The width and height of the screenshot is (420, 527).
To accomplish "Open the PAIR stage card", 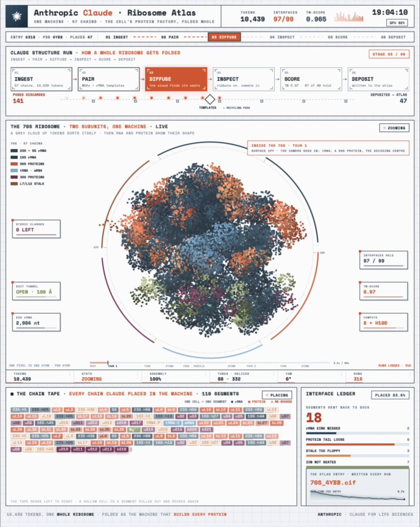I will (x=109, y=79).
